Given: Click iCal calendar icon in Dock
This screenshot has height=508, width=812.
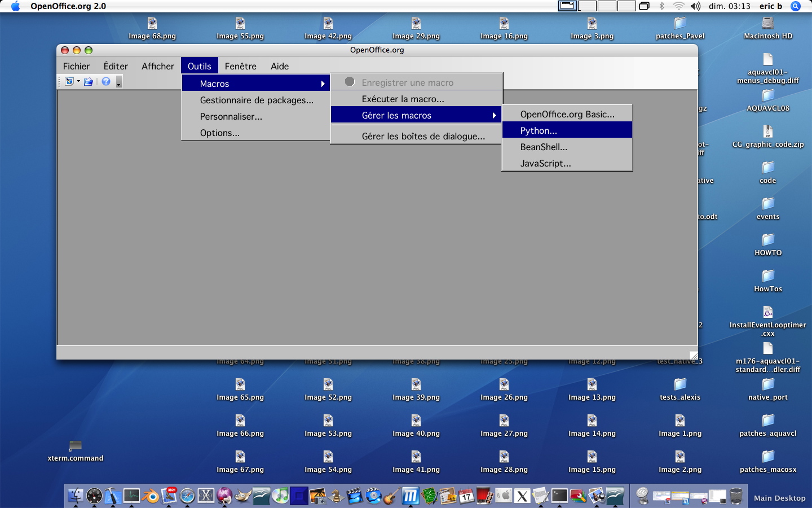Looking at the screenshot, I should pos(466,496).
